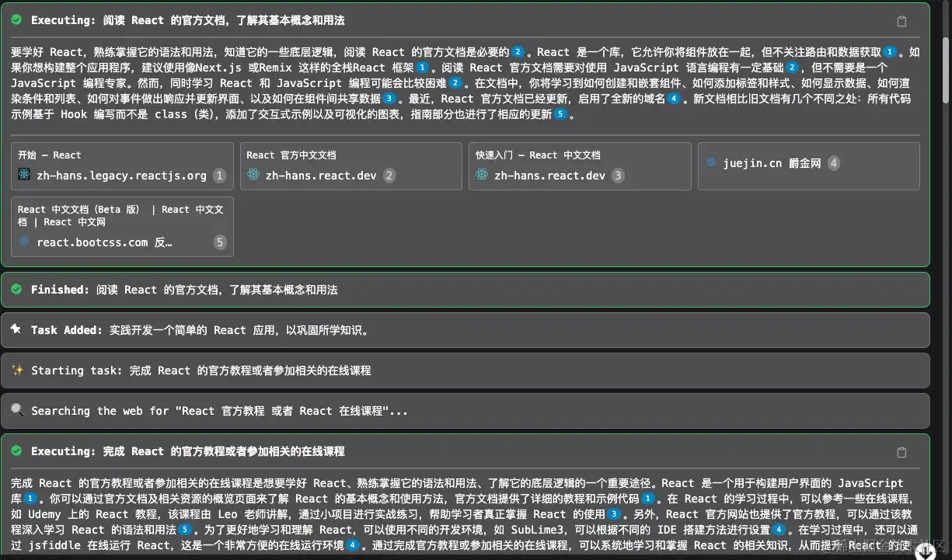Click the magnifier icon beside Searching the web

pyautogui.click(x=17, y=411)
